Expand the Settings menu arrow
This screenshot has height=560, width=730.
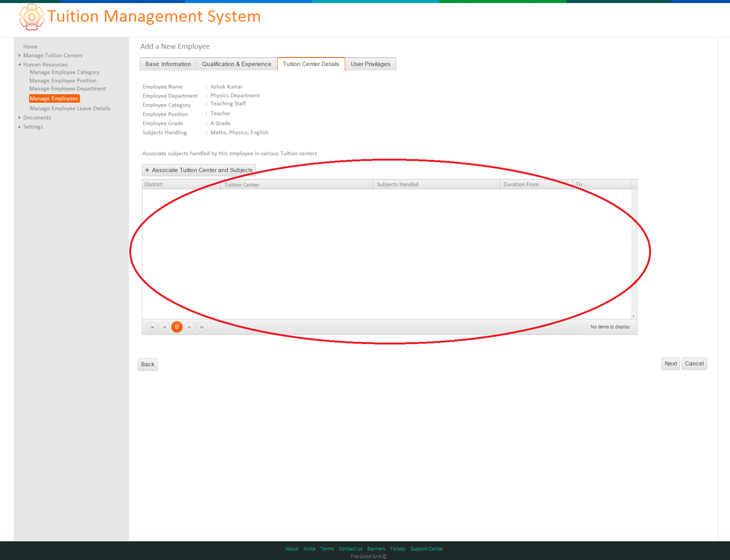pos(19,127)
